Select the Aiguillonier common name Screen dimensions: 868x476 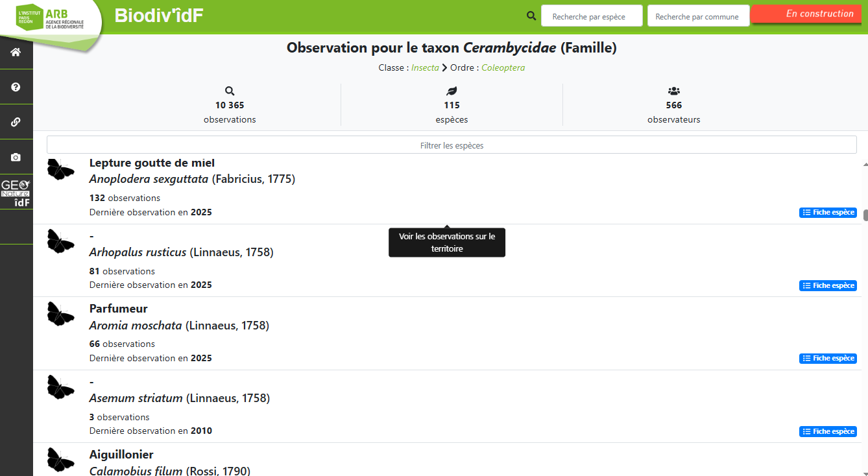pos(121,455)
